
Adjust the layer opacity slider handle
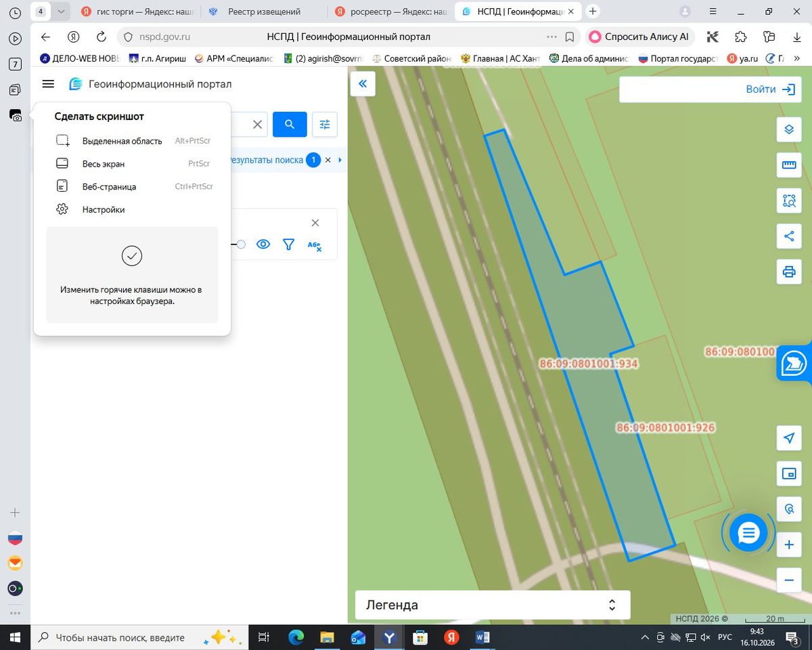[241, 244]
